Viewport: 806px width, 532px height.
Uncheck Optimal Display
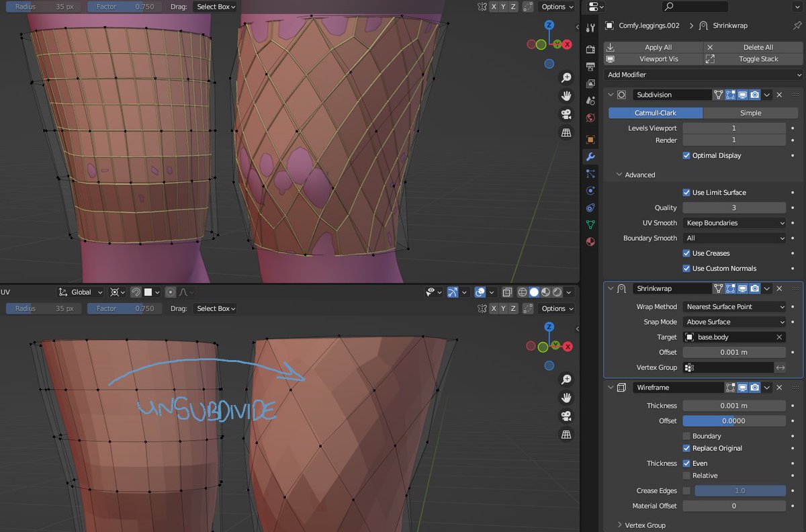686,155
